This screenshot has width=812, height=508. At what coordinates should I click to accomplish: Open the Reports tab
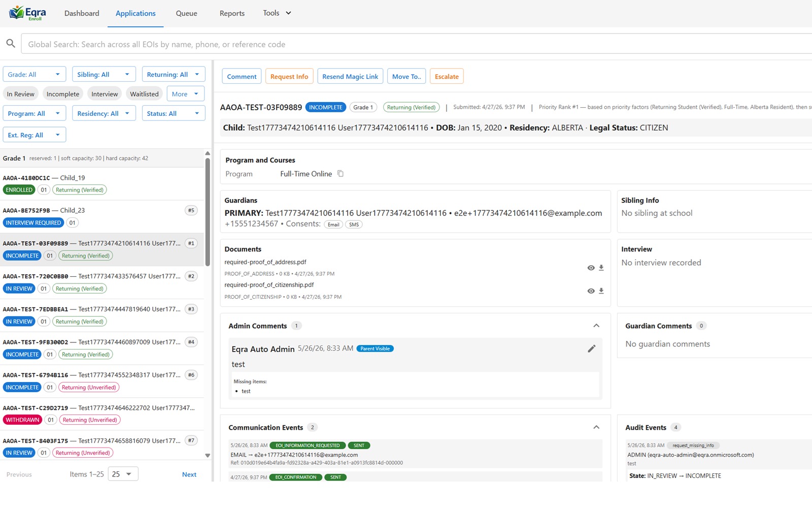click(x=232, y=13)
